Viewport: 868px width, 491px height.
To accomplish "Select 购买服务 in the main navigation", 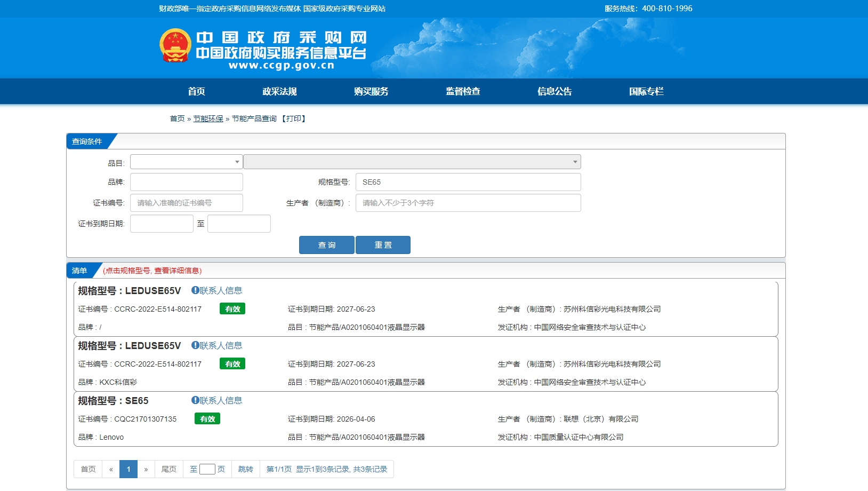I will [371, 91].
